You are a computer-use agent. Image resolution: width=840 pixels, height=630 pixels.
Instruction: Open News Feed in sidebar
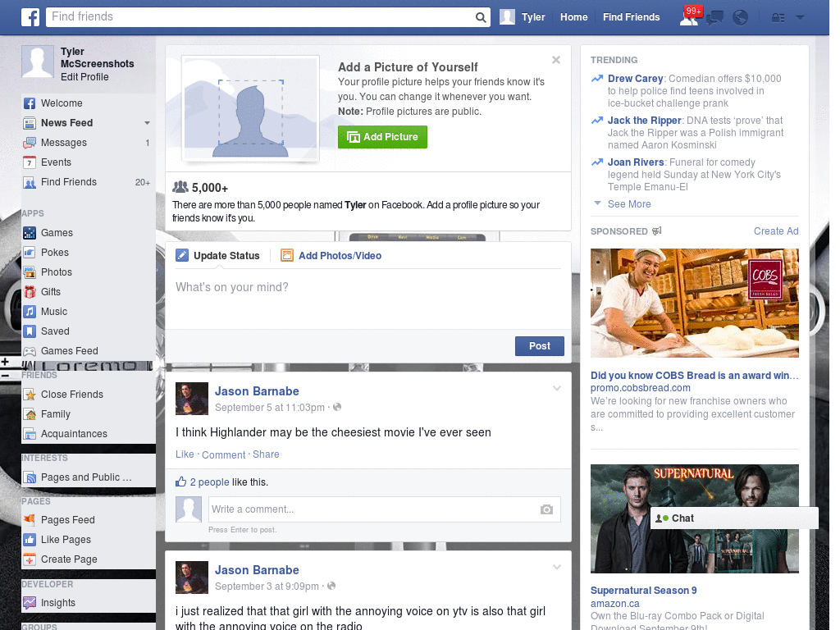[67, 123]
